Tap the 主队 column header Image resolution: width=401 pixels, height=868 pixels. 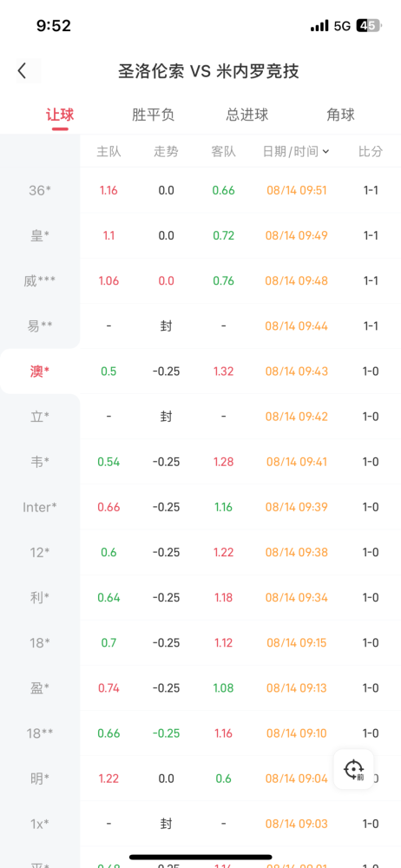click(x=108, y=151)
